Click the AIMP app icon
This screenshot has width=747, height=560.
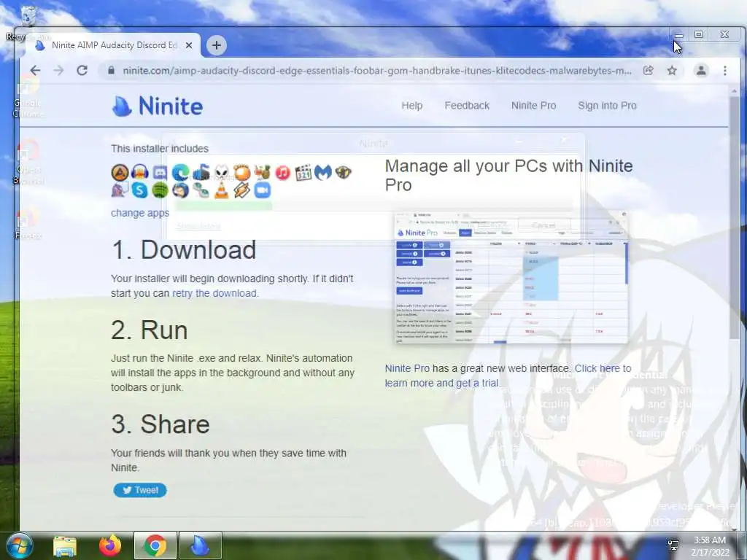pyautogui.click(x=120, y=172)
